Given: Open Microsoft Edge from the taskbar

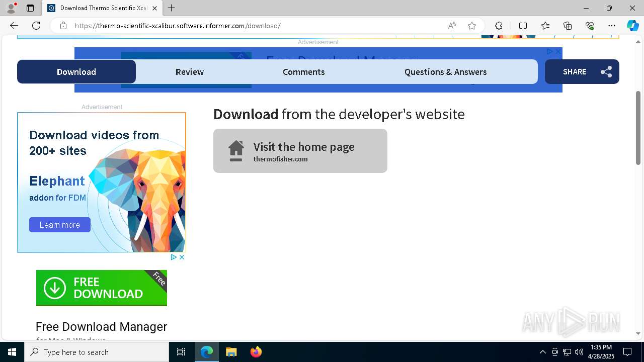Looking at the screenshot, I should (207, 352).
